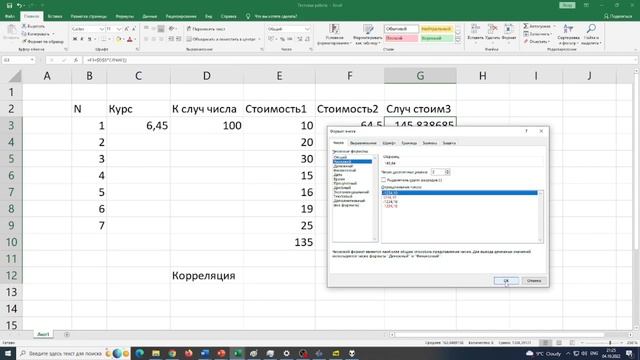Click the lightbulb 'Tell me' search icon

(248, 16)
